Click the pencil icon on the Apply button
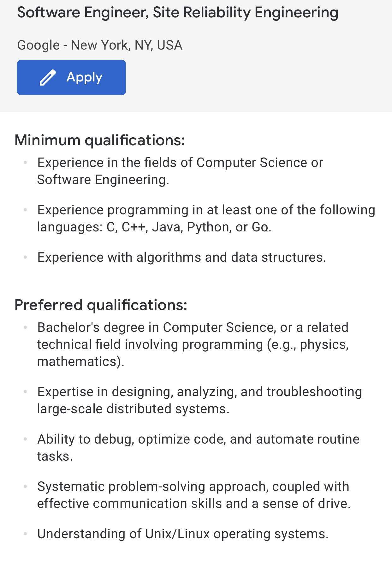Image resolution: width=392 pixels, height=567 pixels. tap(47, 78)
